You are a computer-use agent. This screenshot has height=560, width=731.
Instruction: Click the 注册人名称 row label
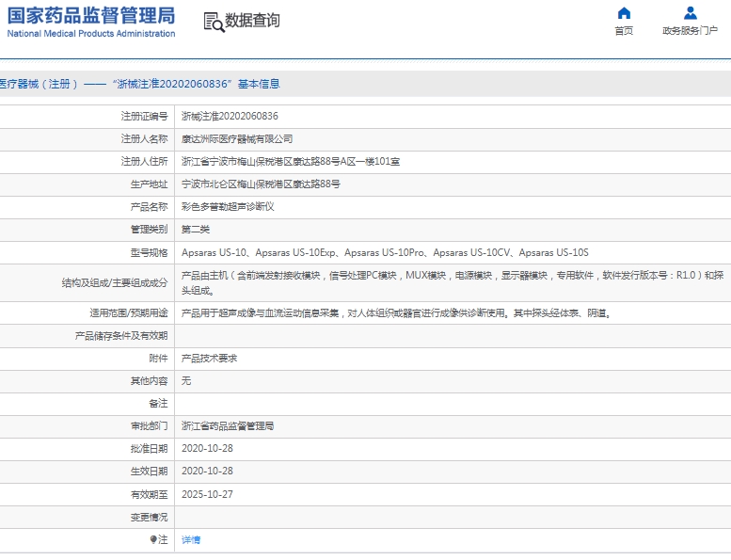145,139
